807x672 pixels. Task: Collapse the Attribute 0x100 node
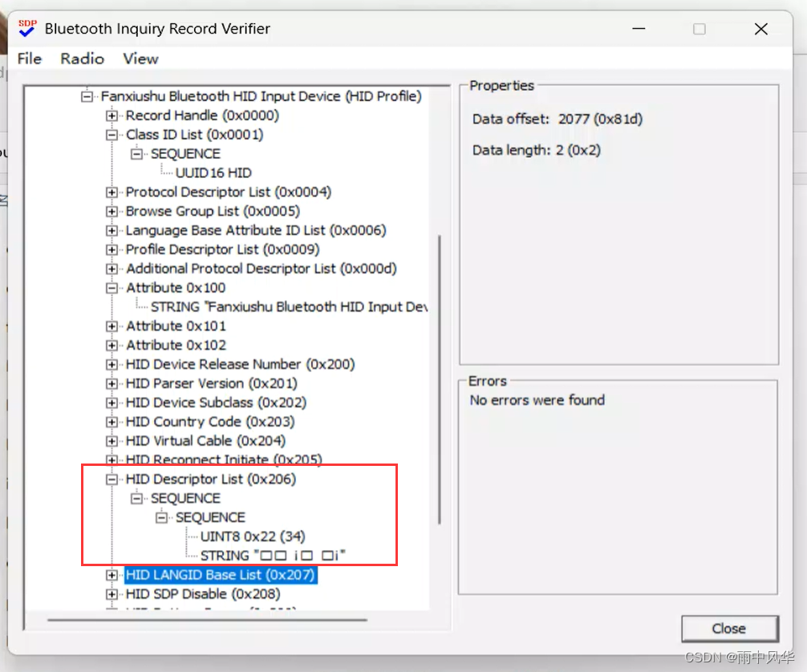[112, 288]
